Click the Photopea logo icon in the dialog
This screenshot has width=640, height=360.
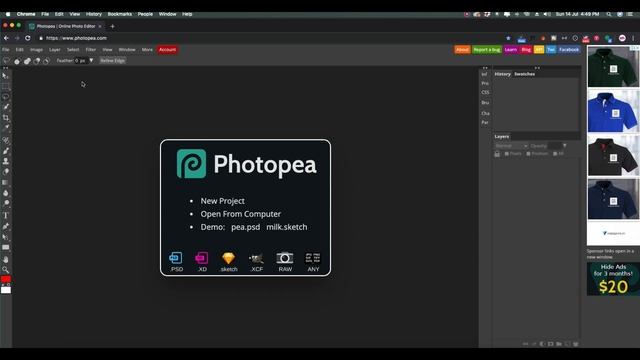pos(191,164)
